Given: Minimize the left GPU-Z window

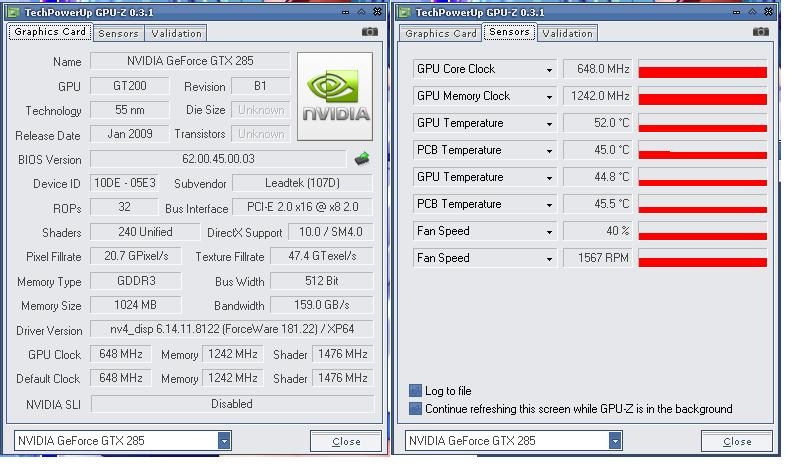Looking at the screenshot, I should pos(345,12).
